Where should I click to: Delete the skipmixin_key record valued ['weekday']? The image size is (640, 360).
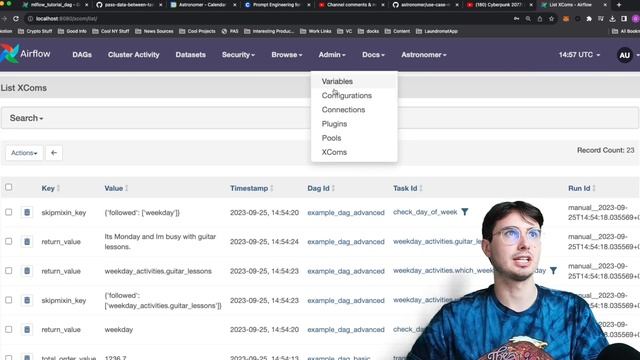coord(27,212)
